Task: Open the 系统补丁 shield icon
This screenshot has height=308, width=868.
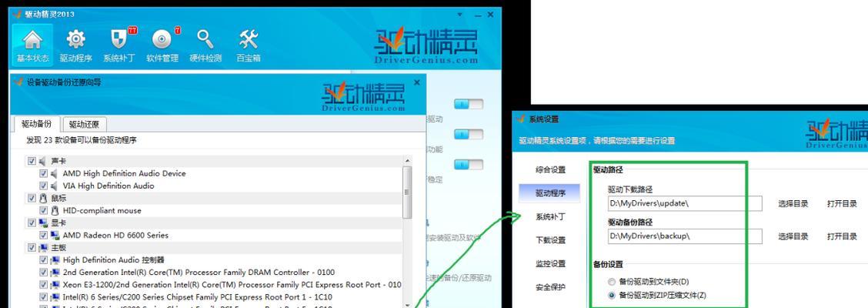Action: pos(119,45)
